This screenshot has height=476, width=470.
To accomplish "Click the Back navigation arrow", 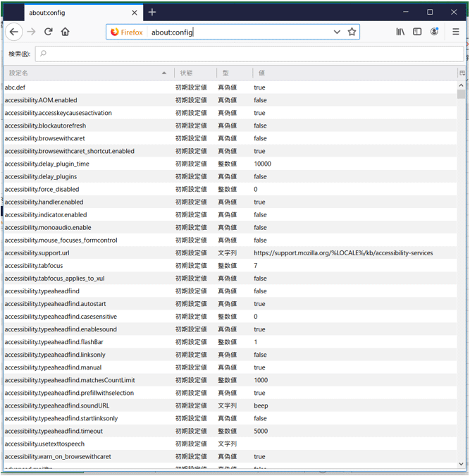I will coord(13,32).
